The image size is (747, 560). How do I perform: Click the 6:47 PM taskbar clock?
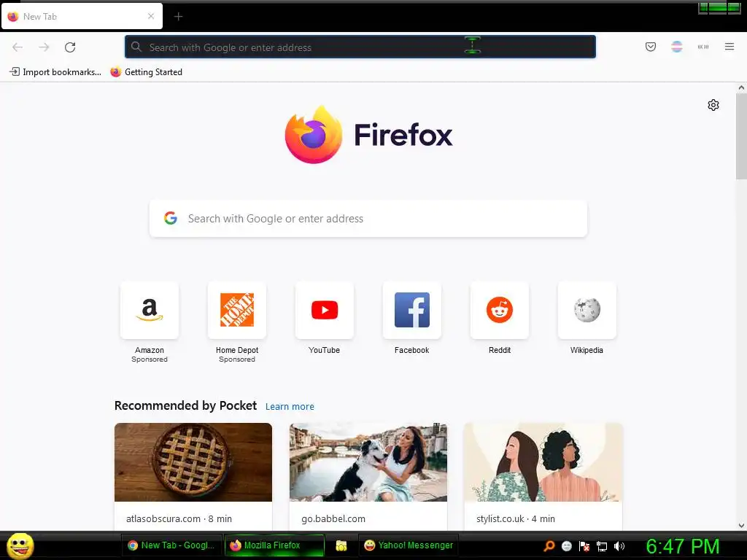[x=682, y=546]
